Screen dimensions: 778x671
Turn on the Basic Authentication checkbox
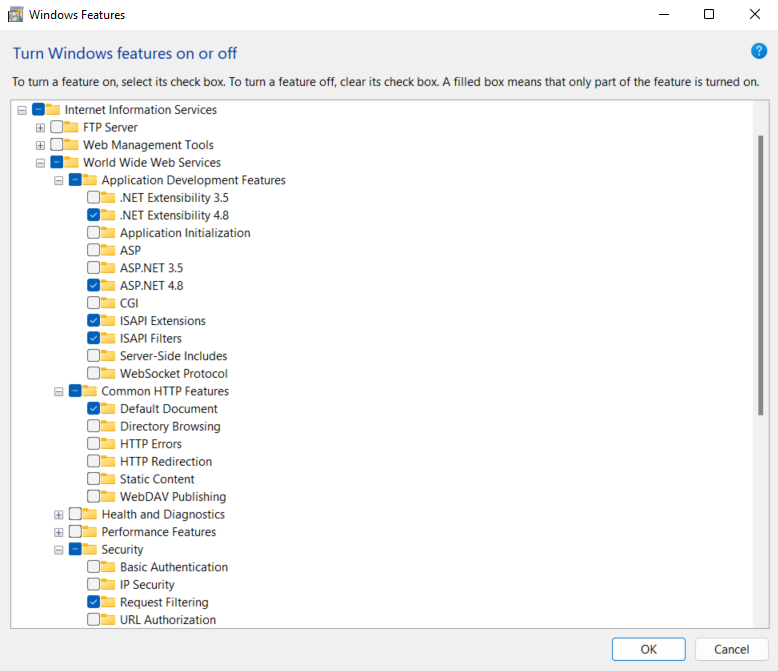point(93,567)
